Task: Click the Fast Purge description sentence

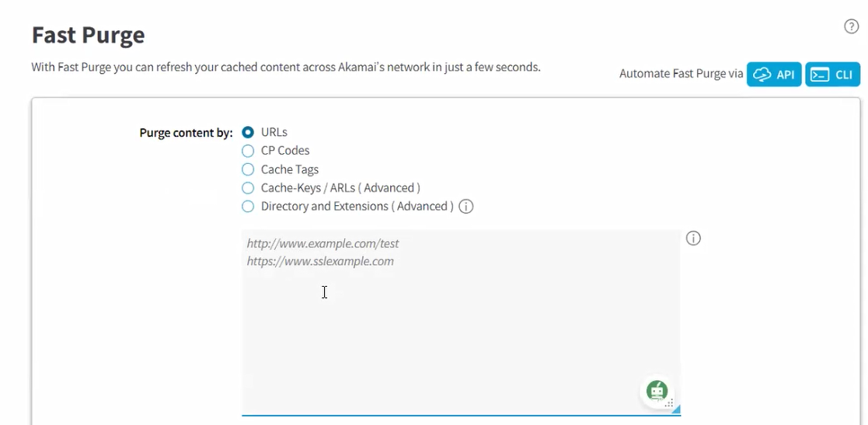Action: click(x=285, y=68)
